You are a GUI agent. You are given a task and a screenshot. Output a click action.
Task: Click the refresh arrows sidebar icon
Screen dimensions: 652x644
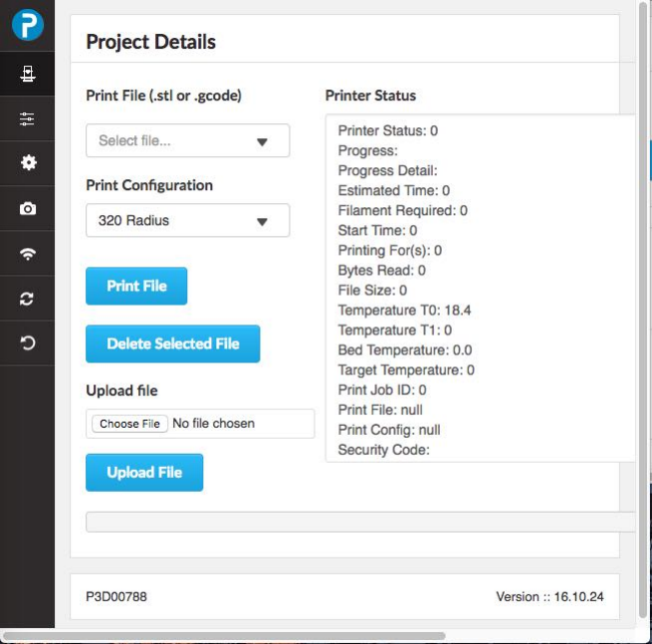(x=28, y=299)
